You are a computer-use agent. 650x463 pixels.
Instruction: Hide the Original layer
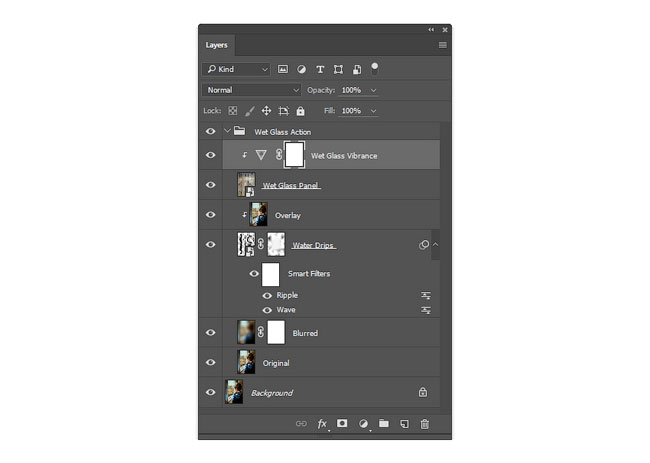tap(211, 362)
